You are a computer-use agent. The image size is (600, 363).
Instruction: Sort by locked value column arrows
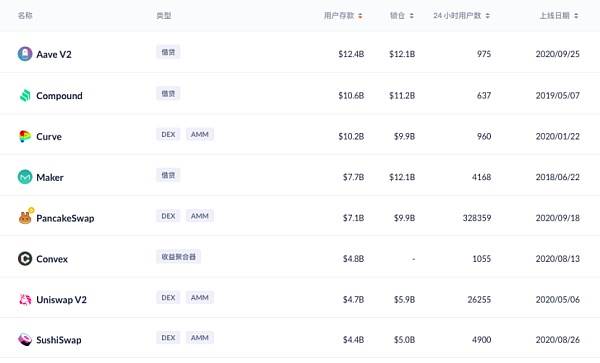(x=412, y=16)
